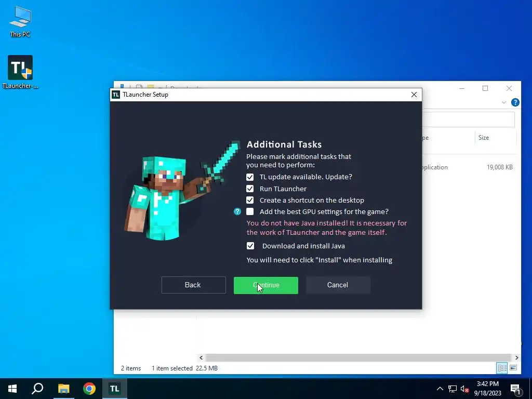Select TLauncher setup taskbar button

[115, 389]
